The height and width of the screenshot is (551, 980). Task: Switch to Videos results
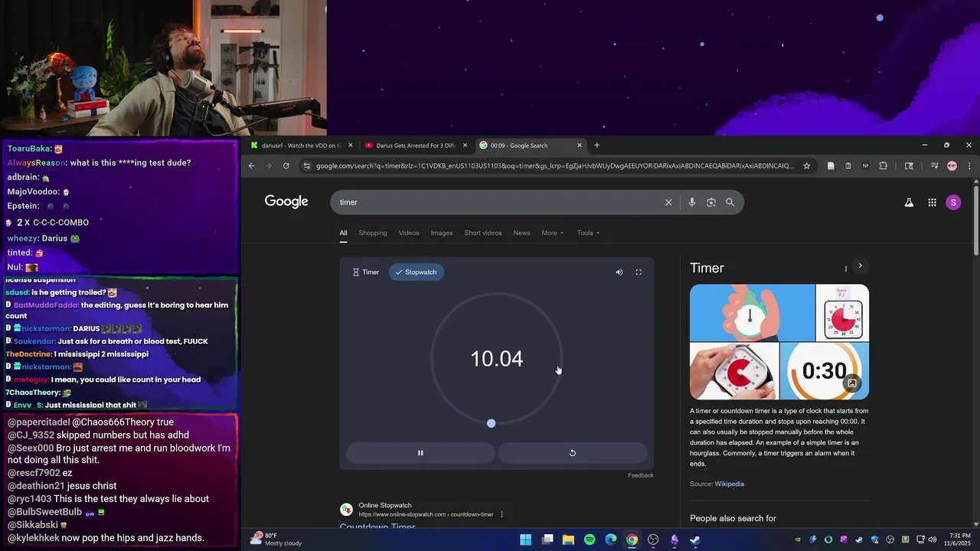click(409, 233)
